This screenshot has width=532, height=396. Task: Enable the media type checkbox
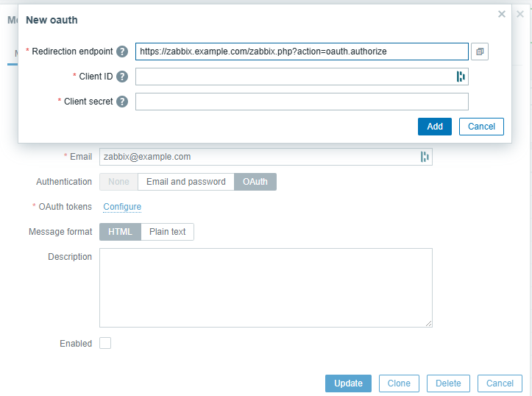[105, 343]
